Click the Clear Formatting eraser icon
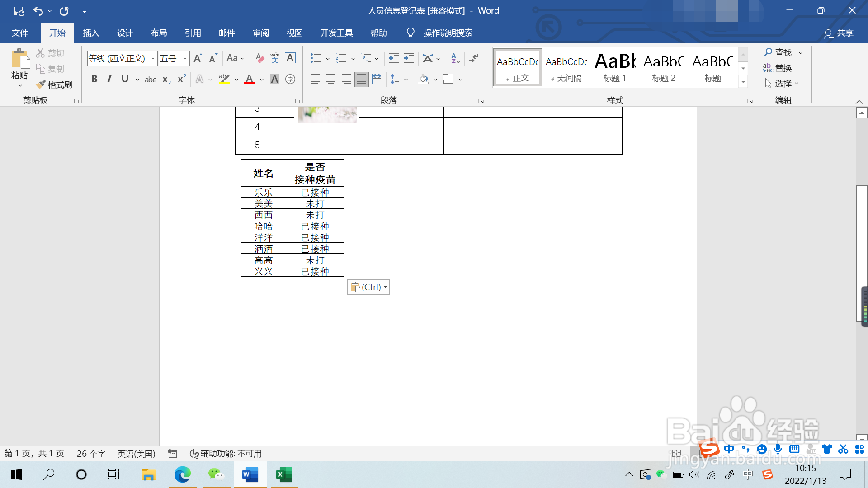This screenshot has height=488, width=868. point(259,58)
